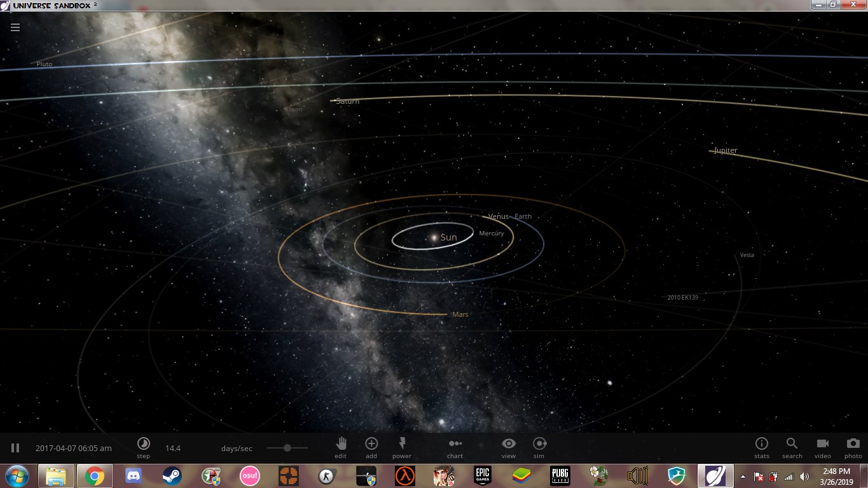Launch osu! from the taskbar
868x488 pixels.
250,476
